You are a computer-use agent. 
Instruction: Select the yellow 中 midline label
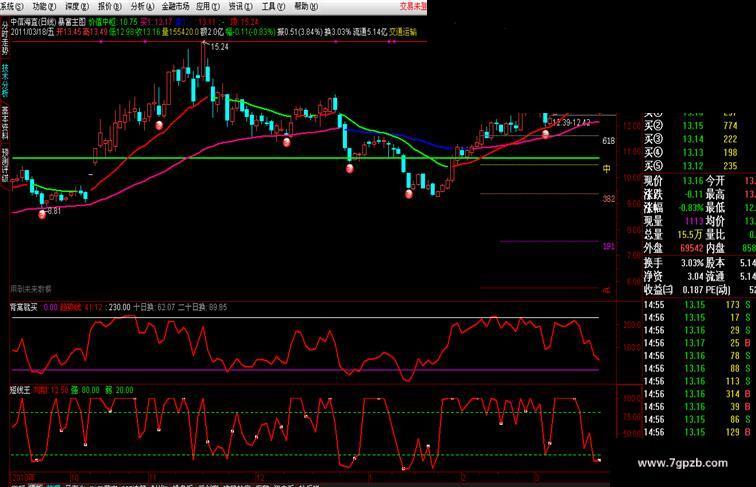coord(607,168)
